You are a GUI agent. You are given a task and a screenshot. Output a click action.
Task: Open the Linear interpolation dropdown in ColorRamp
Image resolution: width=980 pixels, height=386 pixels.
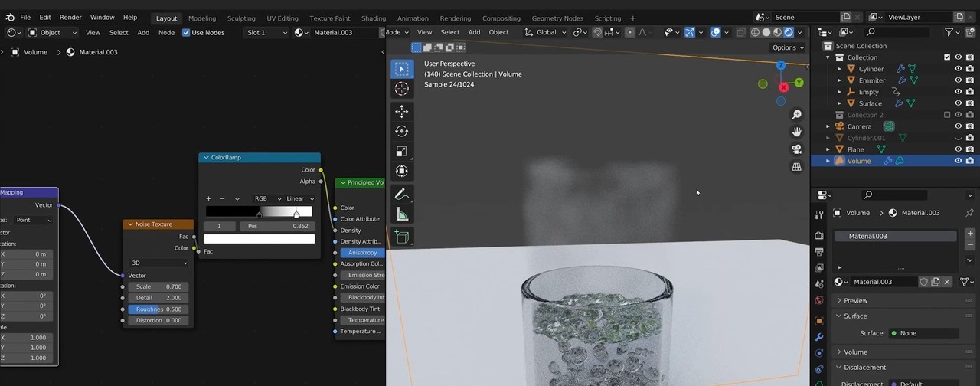coord(300,198)
